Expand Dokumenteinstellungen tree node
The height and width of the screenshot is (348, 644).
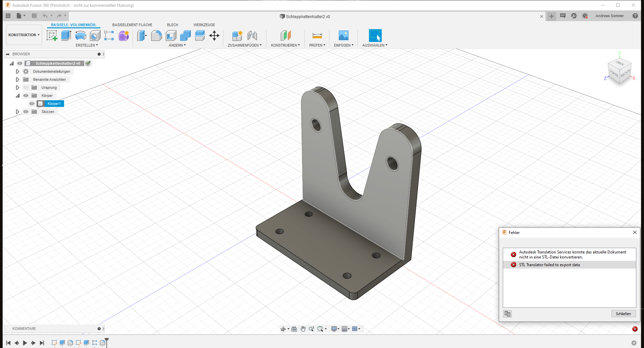[17, 71]
